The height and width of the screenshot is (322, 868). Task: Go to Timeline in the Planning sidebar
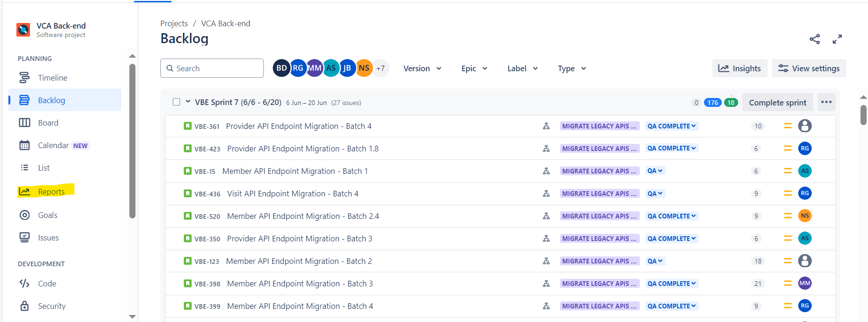tap(52, 78)
